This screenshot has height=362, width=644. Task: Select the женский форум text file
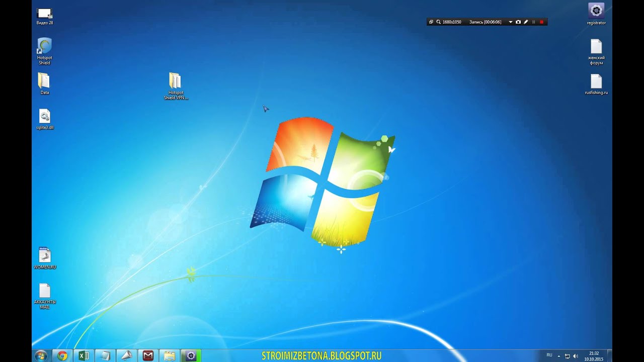(x=596, y=52)
